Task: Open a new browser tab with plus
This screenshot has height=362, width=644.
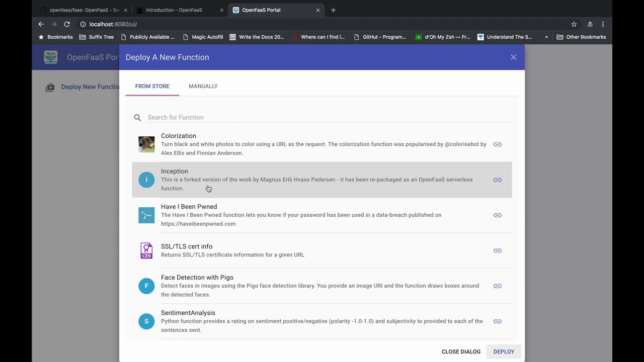Action: (x=333, y=10)
